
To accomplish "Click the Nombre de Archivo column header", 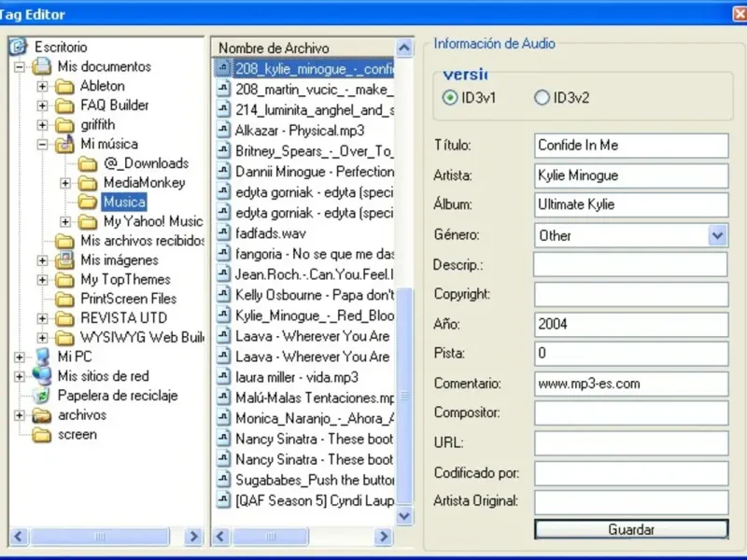I will tap(303, 49).
